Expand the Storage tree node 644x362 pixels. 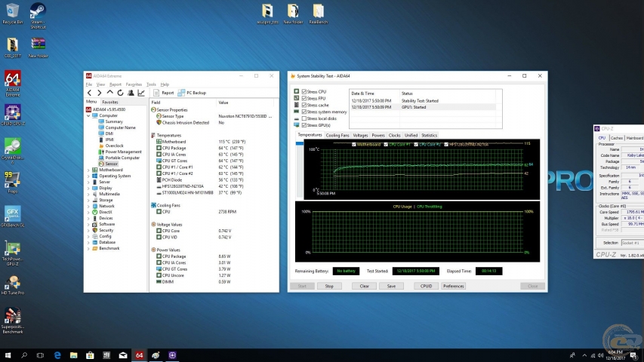(88, 201)
